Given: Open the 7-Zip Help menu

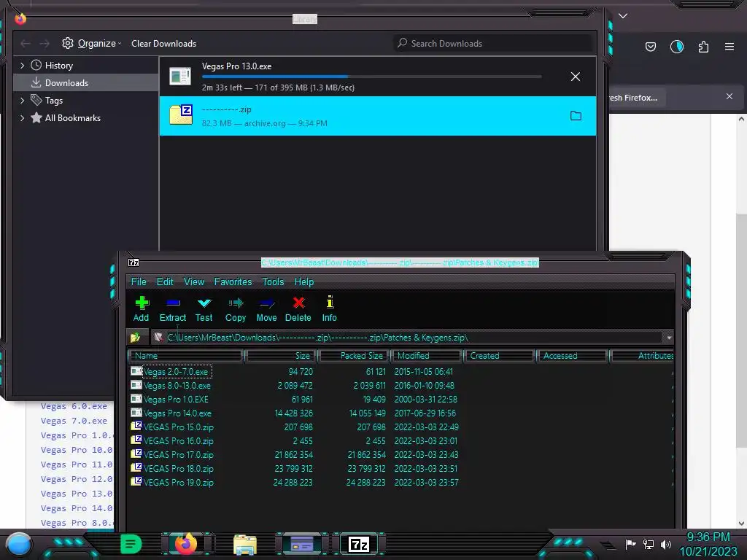Looking at the screenshot, I should point(304,282).
